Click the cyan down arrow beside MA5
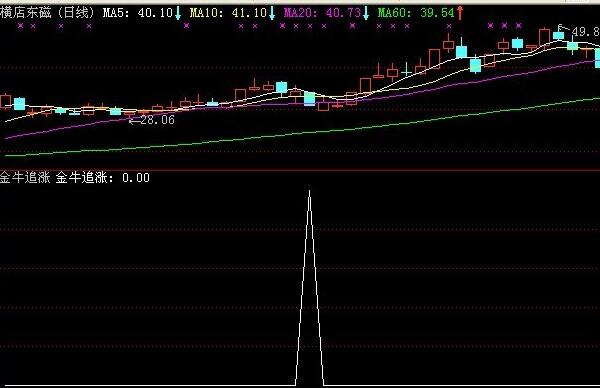The height and width of the screenshot is (388, 600). pyautogui.click(x=178, y=13)
